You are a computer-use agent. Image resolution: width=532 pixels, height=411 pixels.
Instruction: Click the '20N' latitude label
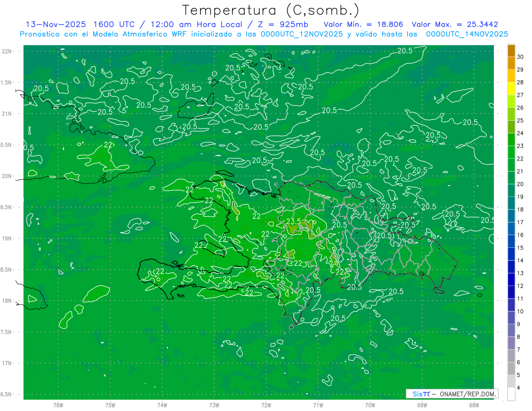tap(7, 176)
